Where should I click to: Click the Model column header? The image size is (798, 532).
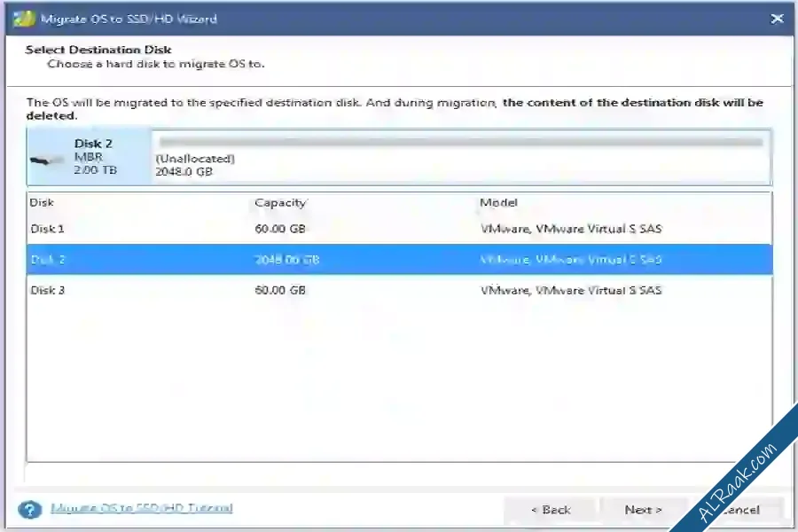point(498,203)
